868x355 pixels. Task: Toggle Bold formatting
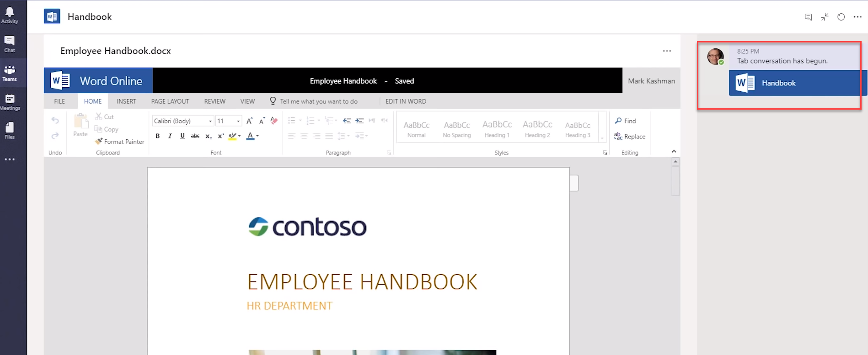pyautogui.click(x=158, y=136)
